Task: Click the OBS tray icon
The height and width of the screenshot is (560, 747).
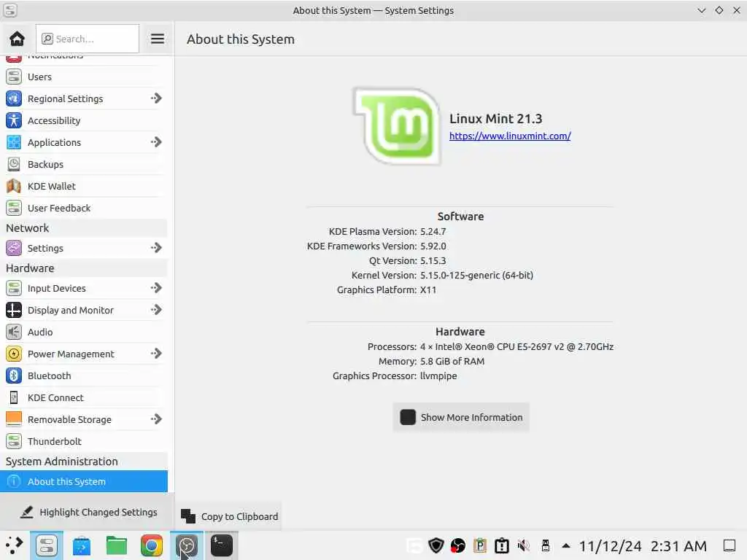Action: pos(458,545)
